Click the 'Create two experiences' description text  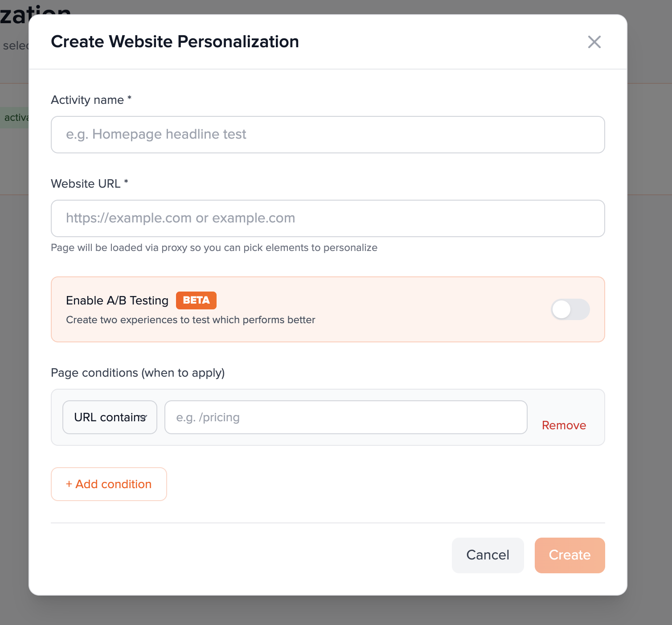pyautogui.click(x=190, y=320)
